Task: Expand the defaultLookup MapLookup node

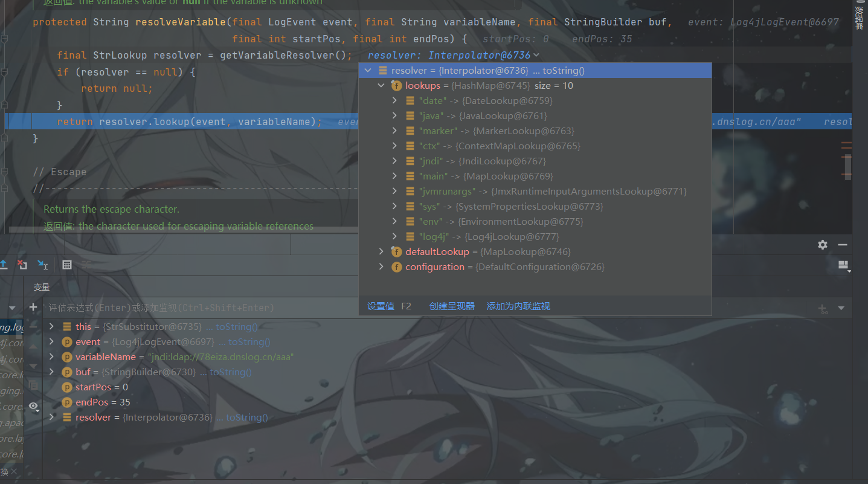Action: coord(381,251)
